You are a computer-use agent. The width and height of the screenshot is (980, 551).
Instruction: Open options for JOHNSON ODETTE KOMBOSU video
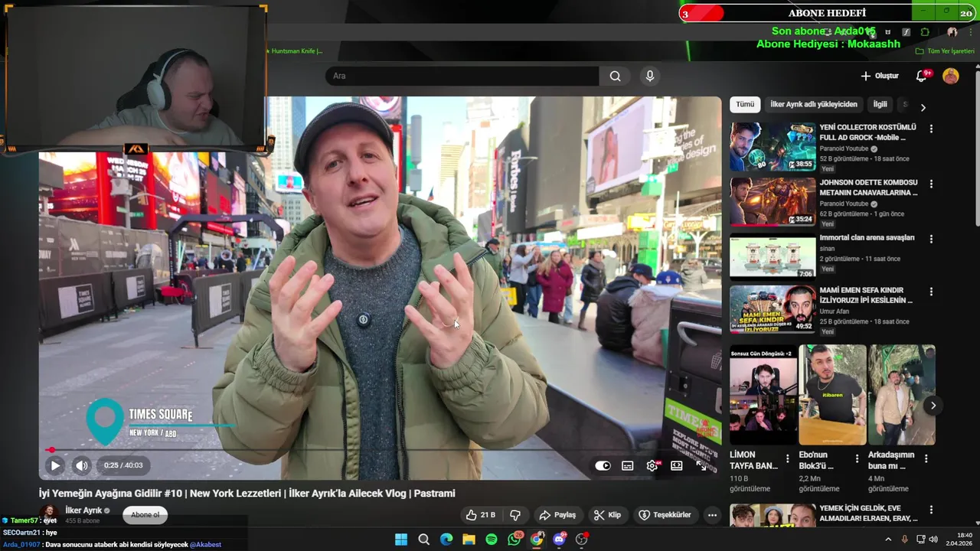point(931,184)
